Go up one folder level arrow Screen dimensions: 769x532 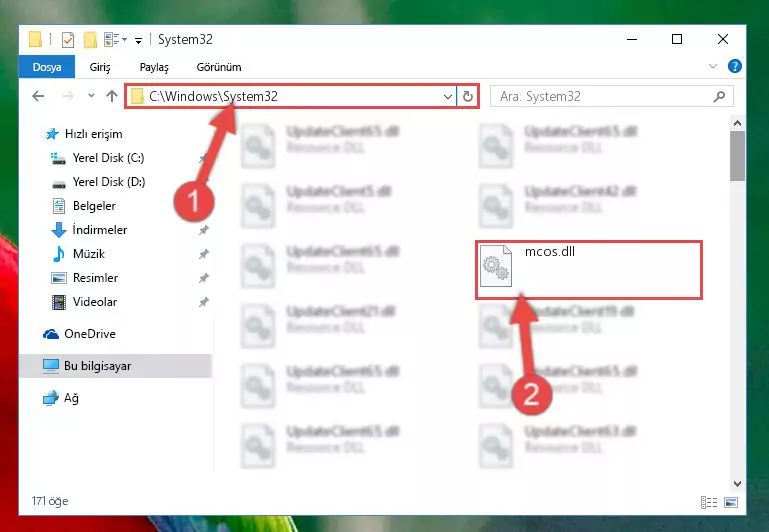112,96
